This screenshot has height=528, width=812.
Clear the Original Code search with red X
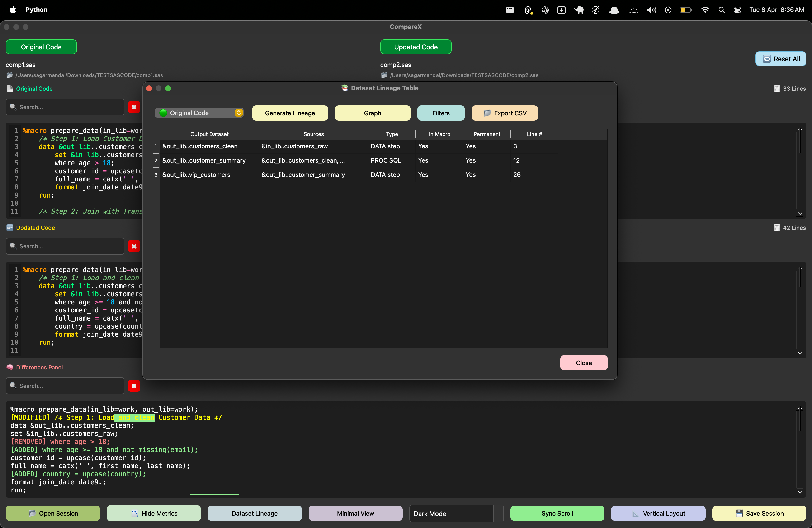[134, 107]
